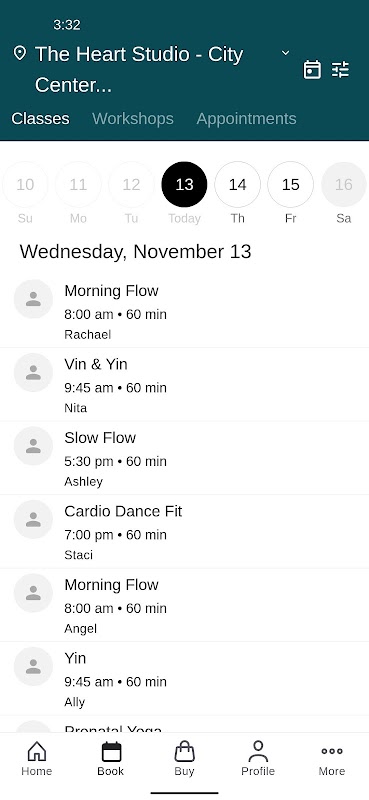Open the Cardio Dance Fit class

[184, 532]
